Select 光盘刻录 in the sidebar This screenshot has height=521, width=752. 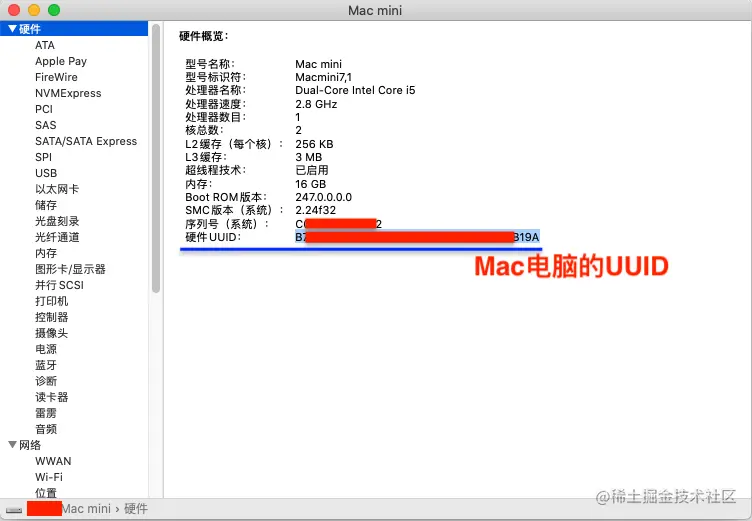tap(57, 221)
